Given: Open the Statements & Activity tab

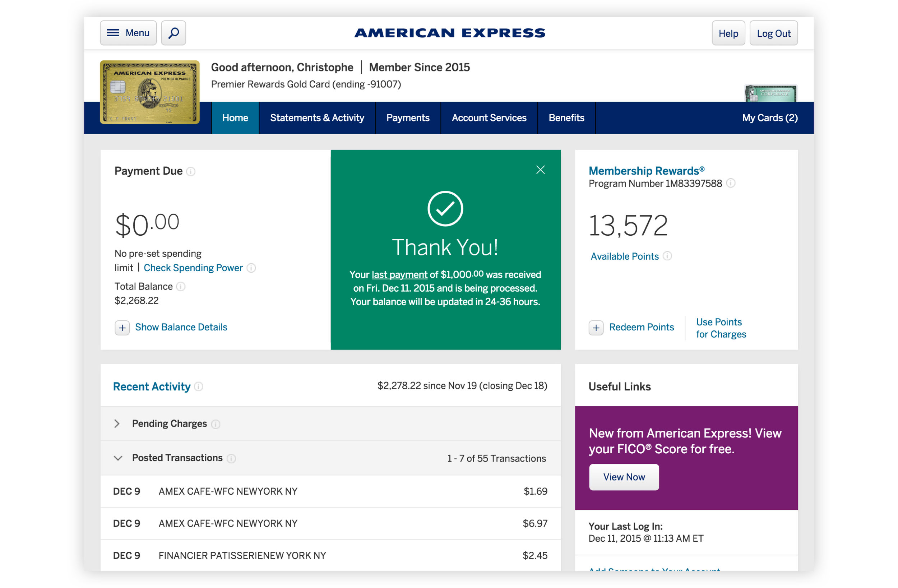Looking at the screenshot, I should click(x=317, y=118).
